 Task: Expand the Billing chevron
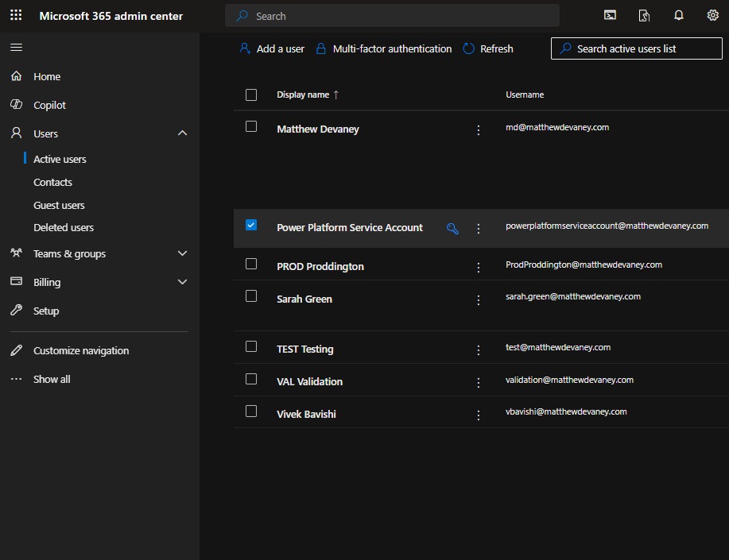[x=182, y=282]
